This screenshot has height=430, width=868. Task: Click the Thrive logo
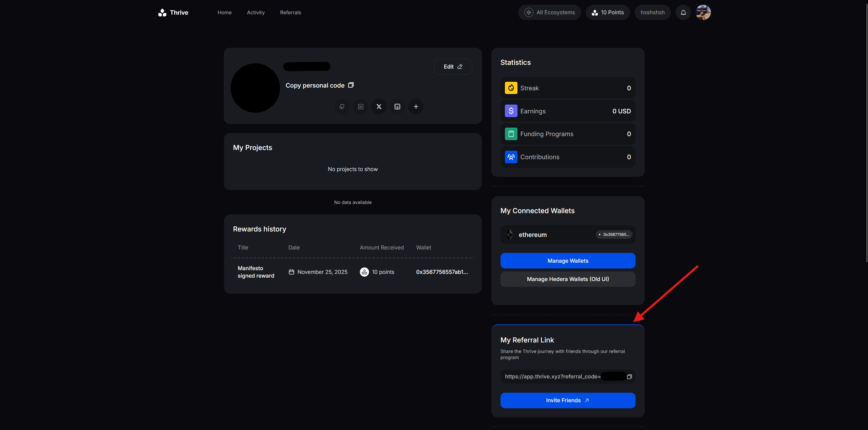173,12
